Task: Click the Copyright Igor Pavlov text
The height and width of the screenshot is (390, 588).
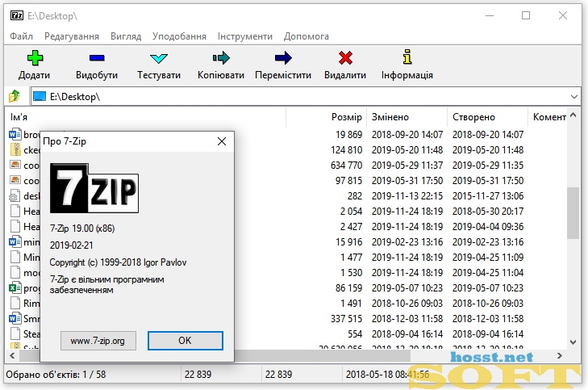Action: 118,262
